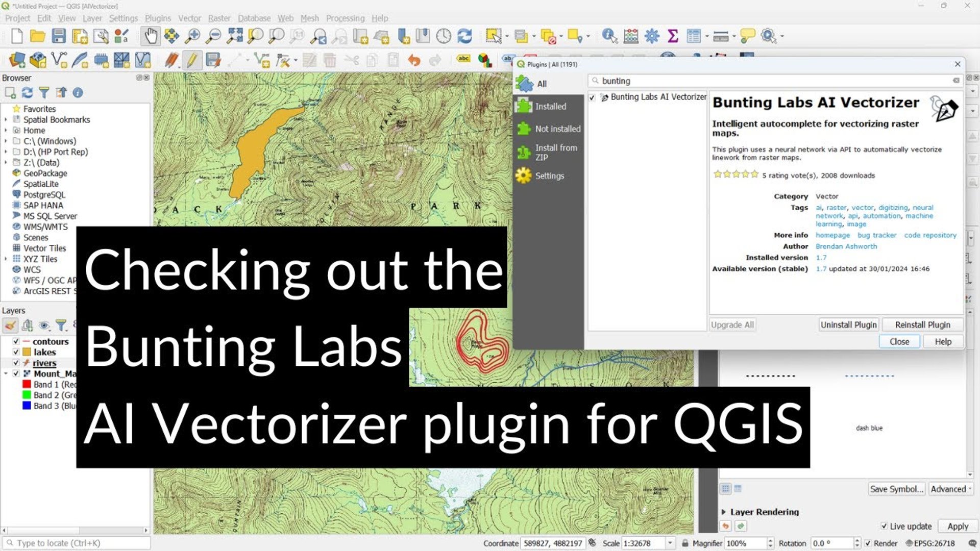Select the Pan Map hand tool
Viewport: 980px width, 551px height.
(x=151, y=36)
